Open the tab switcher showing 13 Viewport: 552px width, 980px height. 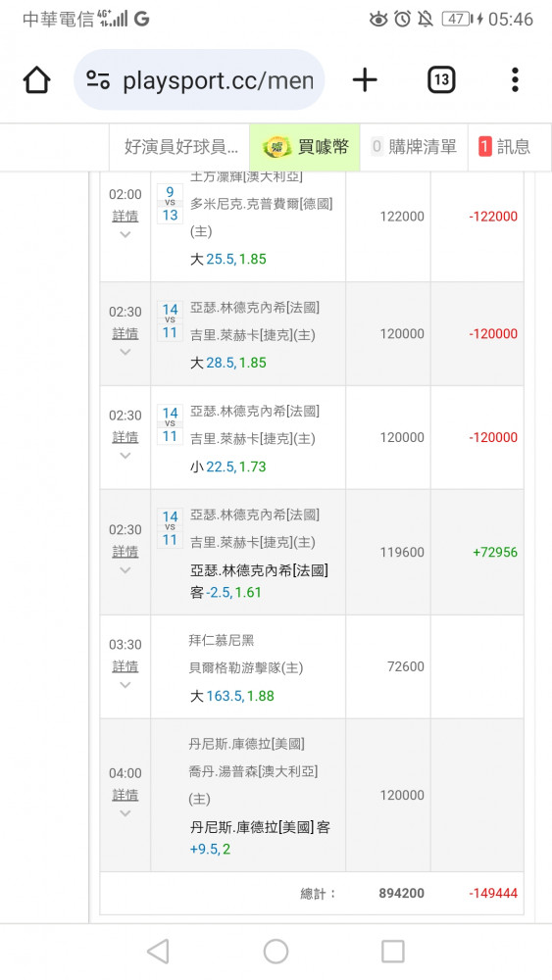click(441, 80)
